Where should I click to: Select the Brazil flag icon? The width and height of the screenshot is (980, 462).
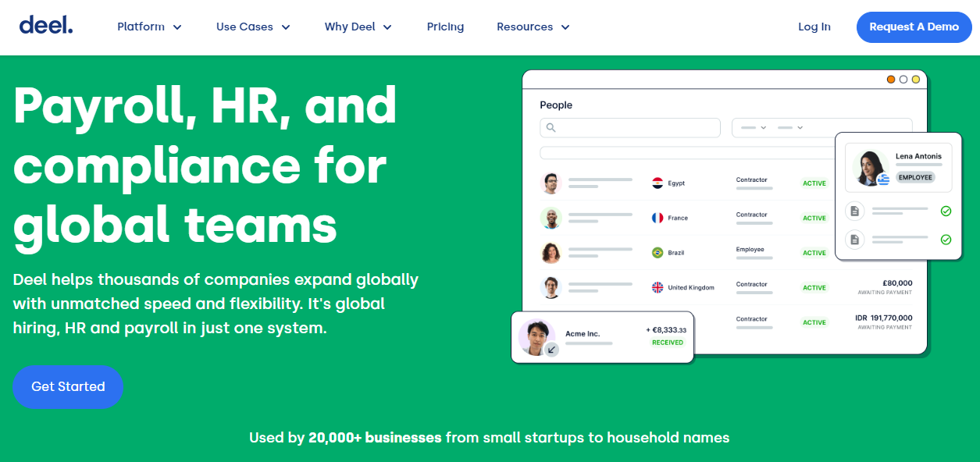656,253
